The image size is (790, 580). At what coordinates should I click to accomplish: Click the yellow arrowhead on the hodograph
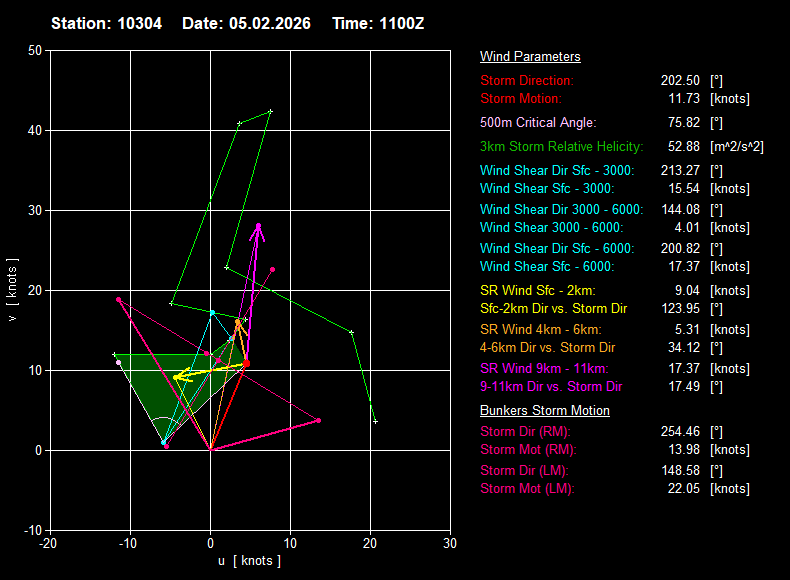point(179,377)
